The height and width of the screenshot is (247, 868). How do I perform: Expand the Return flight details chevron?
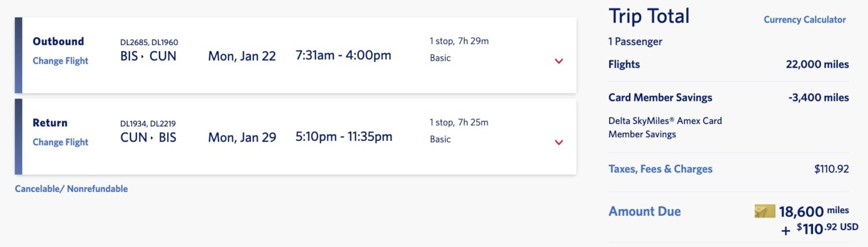tap(558, 142)
